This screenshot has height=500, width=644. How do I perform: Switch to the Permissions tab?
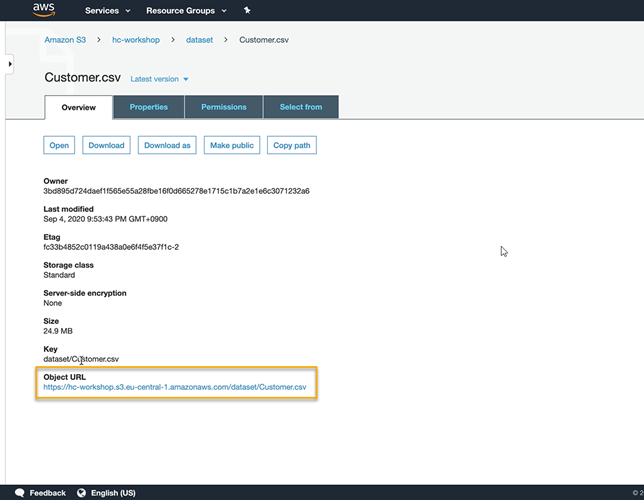pos(223,107)
